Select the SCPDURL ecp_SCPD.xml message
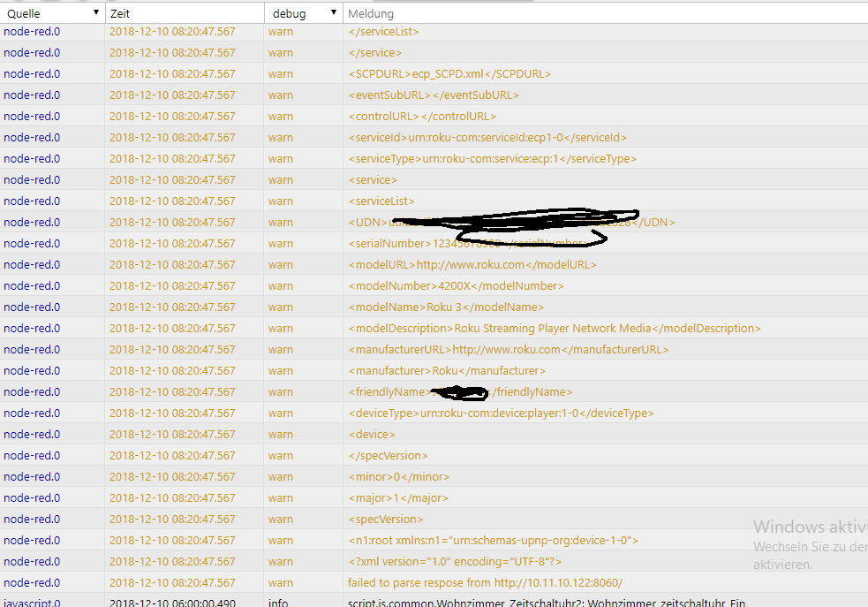Viewport: 868px width, 607px height. 449,73
